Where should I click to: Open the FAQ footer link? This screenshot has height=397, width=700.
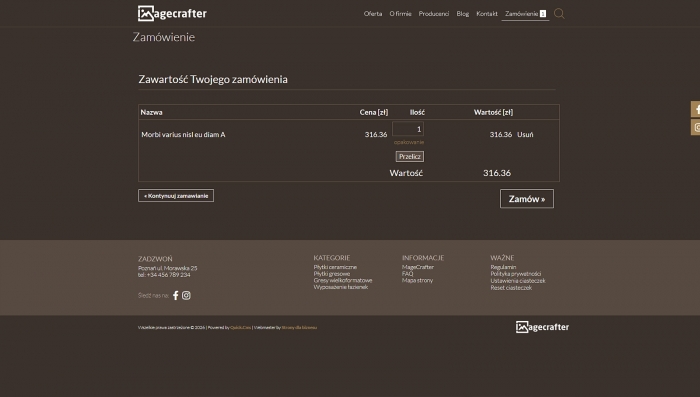[x=408, y=274]
